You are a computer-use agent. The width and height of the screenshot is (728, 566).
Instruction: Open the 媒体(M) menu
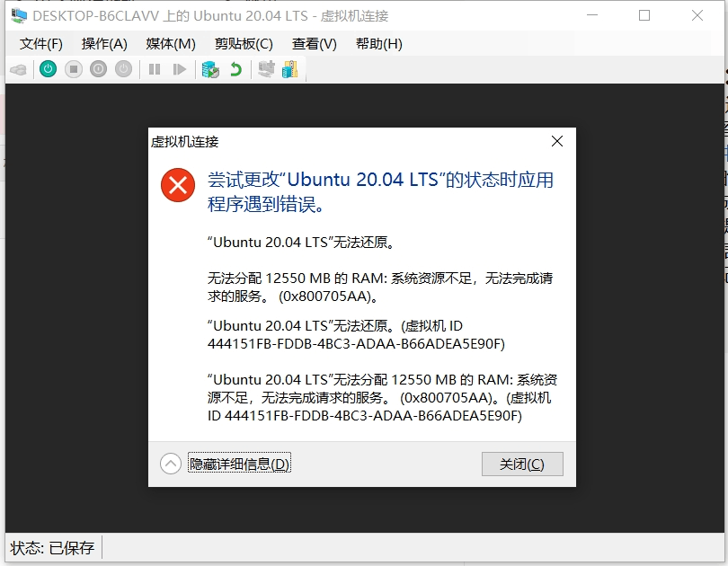point(171,44)
